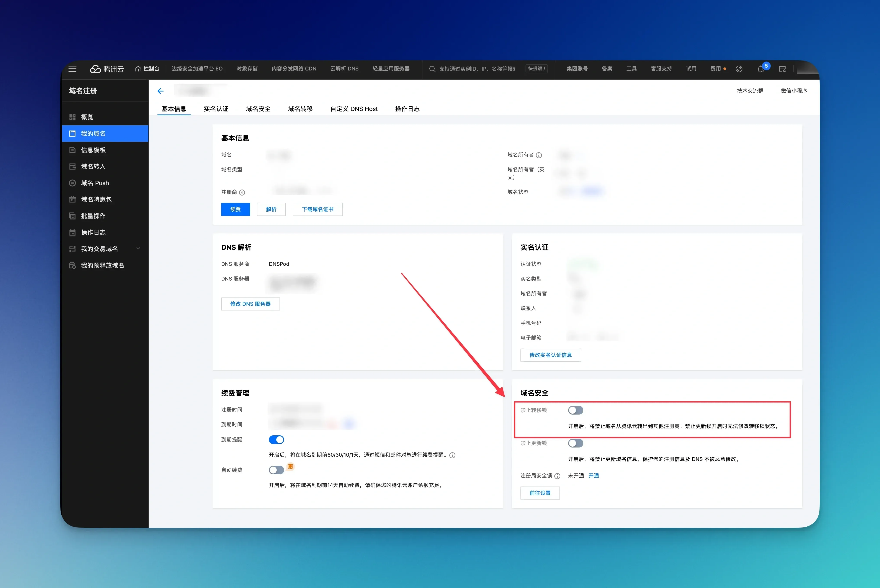Click the 开通 link

point(593,475)
